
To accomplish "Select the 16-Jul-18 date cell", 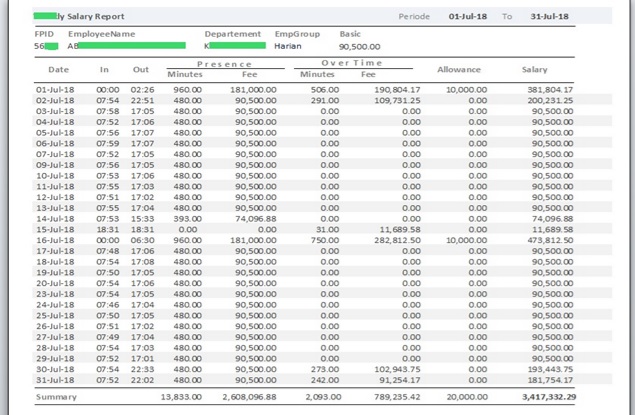I will click(56, 240).
